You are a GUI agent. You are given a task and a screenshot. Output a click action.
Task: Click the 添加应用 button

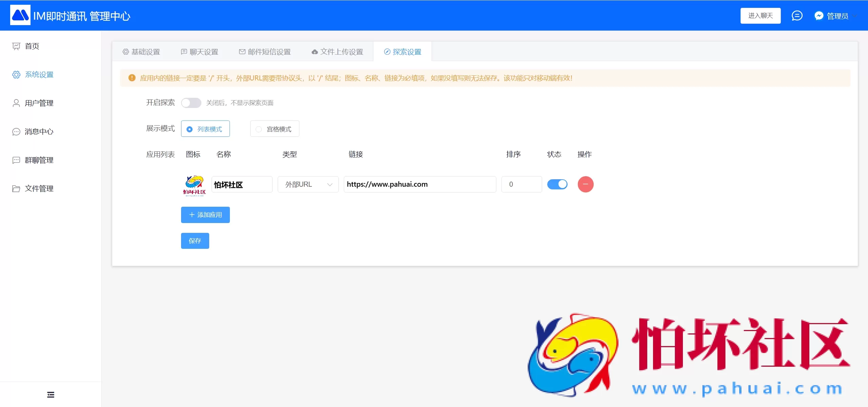[x=205, y=215]
